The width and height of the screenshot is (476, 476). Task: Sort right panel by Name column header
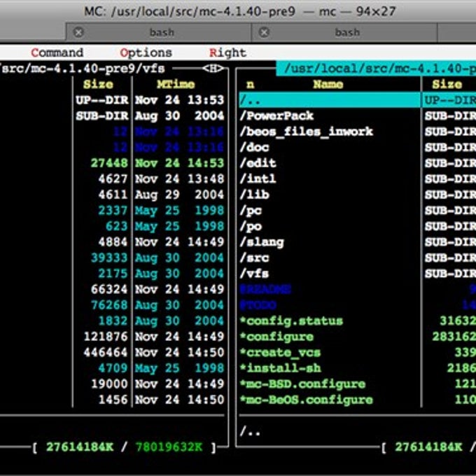click(x=328, y=84)
